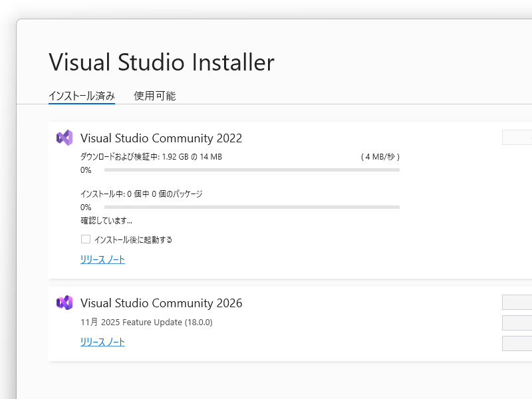Click the middle button on the 2026 entry
This screenshot has height=399, width=532.
519,323
